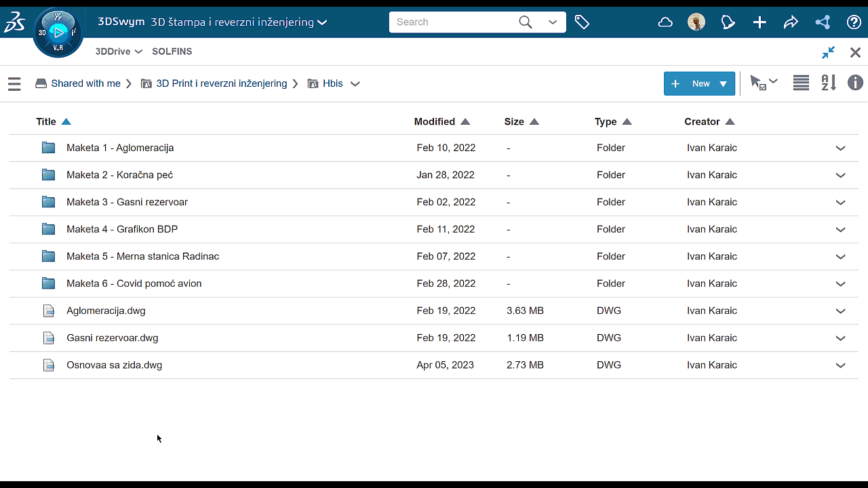Expand the New button dropdown arrow

(x=723, y=84)
